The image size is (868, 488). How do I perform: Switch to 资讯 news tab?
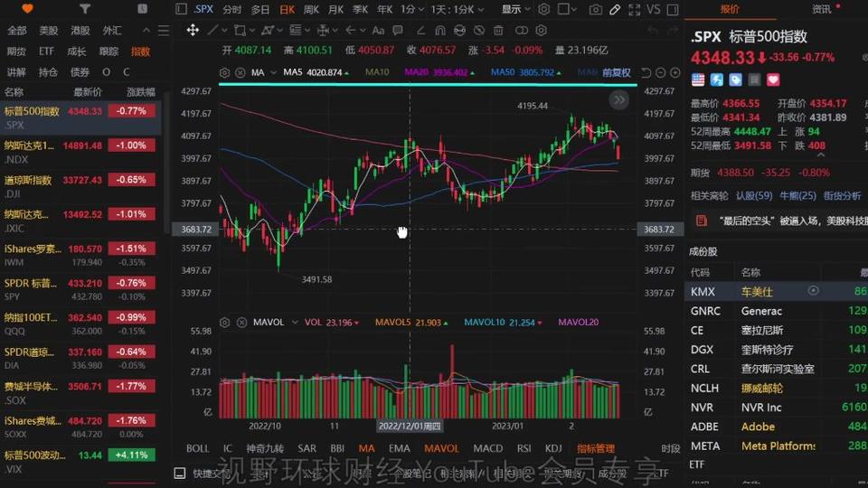pos(822,9)
